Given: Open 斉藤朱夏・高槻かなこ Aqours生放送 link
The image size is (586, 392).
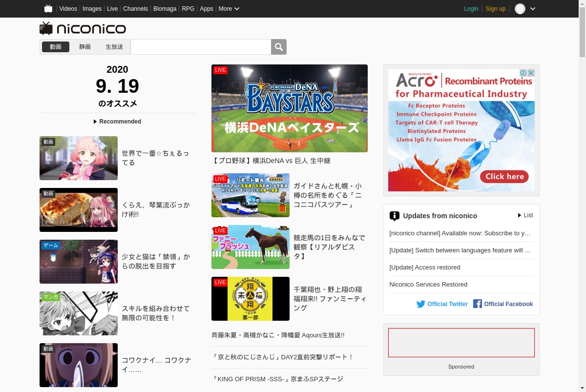Looking at the screenshot, I should [278, 335].
